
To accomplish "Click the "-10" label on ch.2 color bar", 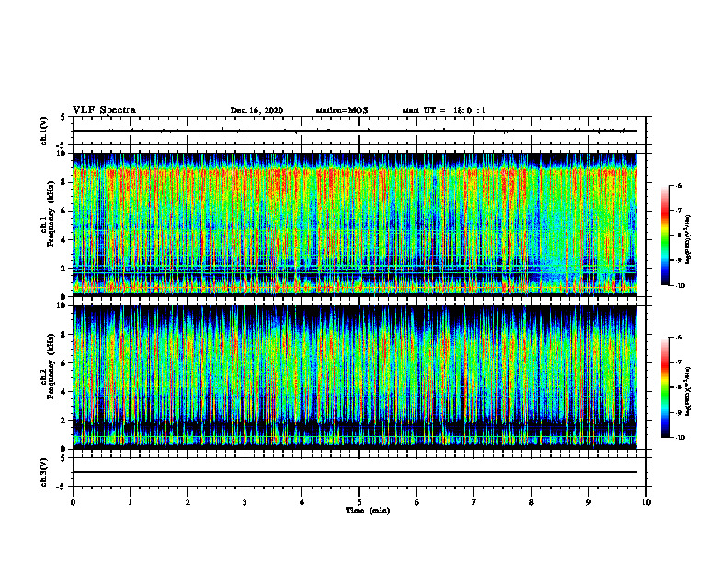I will (x=679, y=438).
